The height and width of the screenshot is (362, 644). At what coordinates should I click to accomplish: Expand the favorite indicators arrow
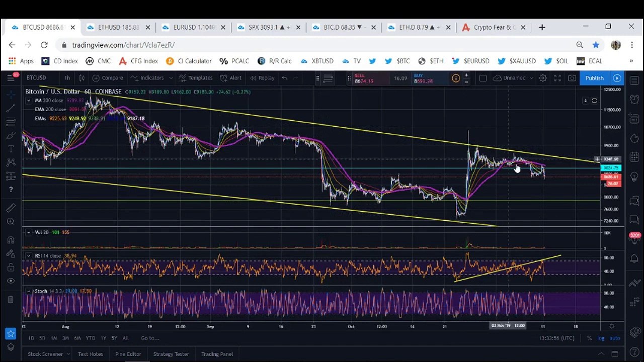pos(171,78)
